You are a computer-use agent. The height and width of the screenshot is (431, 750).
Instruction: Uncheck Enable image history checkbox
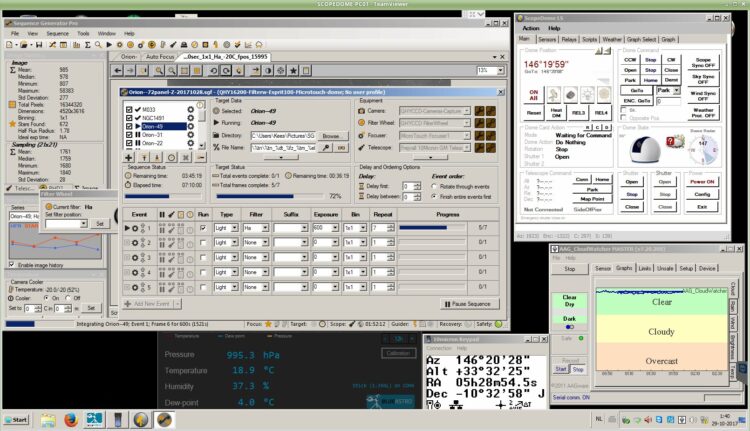coord(11,265)
